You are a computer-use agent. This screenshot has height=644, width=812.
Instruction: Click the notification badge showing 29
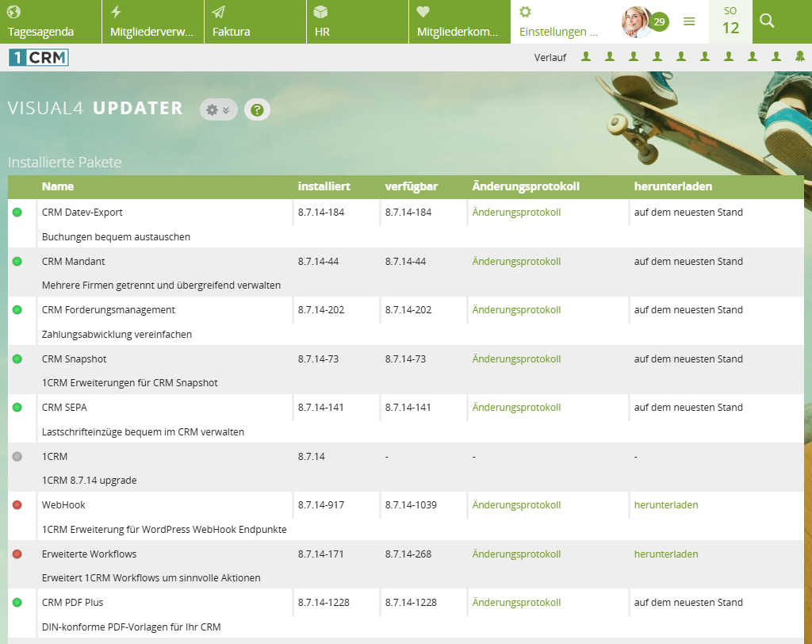[659, 22]
